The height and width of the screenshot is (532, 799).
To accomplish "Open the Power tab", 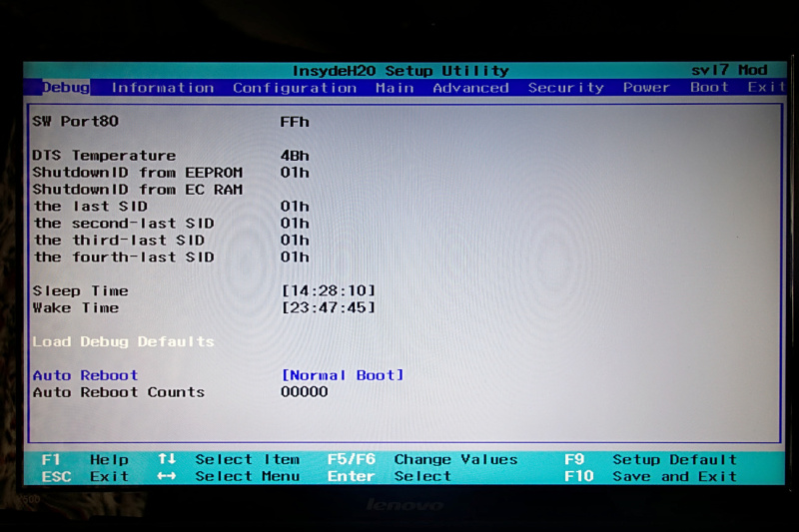I will point(646,88).
